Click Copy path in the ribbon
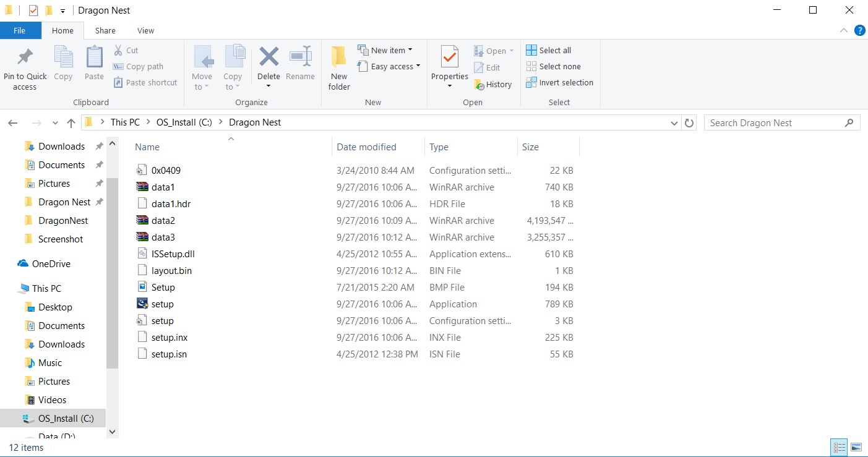 click(139, 66)
